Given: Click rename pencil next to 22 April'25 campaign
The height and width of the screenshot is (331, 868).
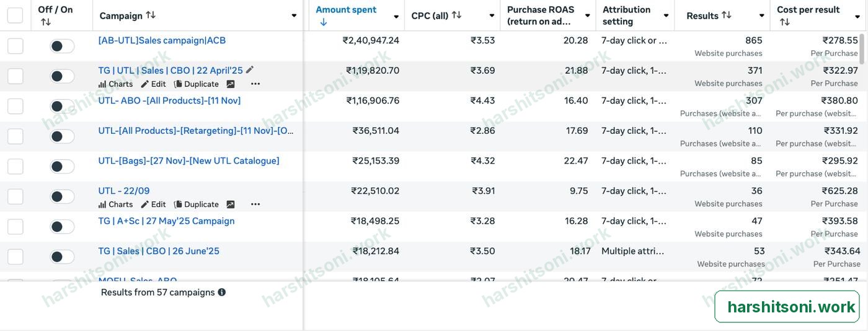Looking at the screenshot, I should (x=250, y=70).
